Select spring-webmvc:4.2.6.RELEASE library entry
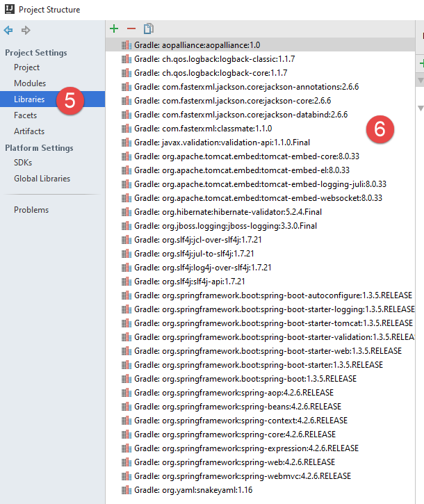Screen dimensions: 424x504 tap(243, 476)
